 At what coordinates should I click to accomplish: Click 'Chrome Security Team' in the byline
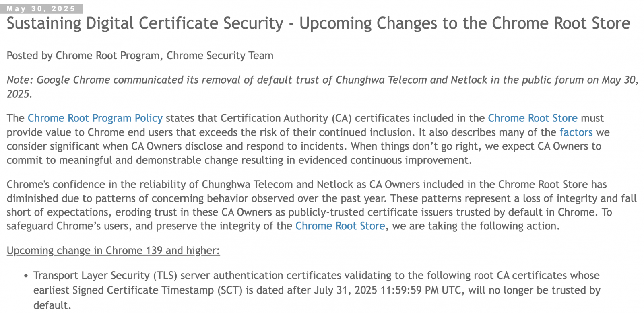coord(220,56)
